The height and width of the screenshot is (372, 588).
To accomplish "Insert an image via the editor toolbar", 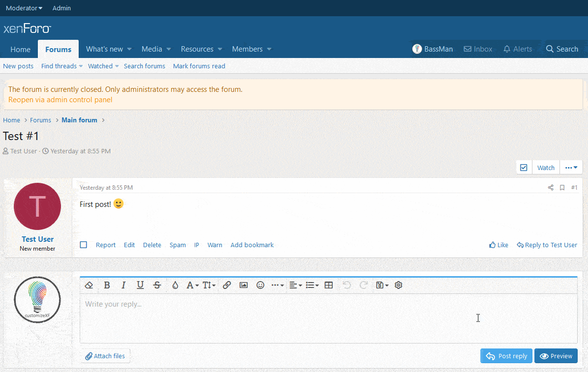I will pos(243,285).
